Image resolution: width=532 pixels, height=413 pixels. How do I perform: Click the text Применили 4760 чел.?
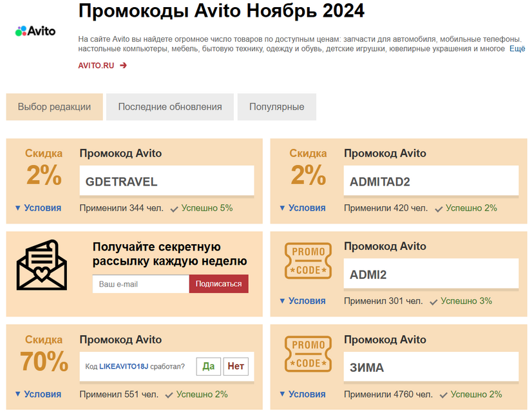click(x=388, y=394)
